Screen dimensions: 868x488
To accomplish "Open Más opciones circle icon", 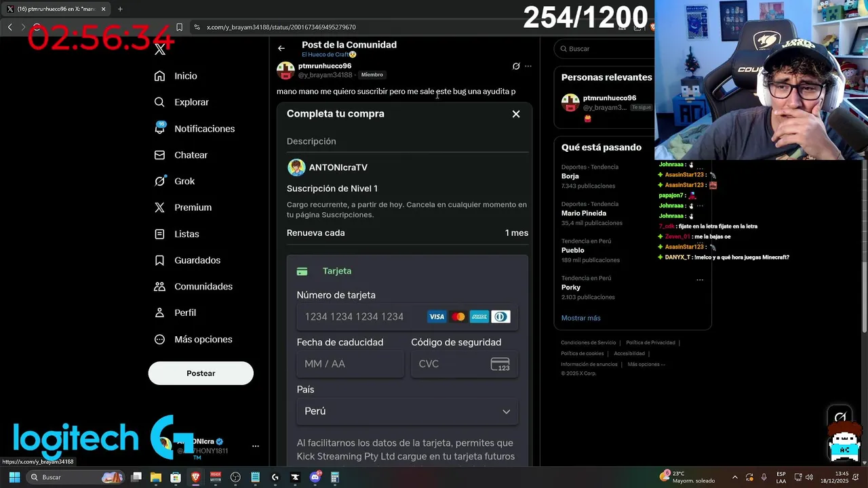I will pos(159,340).
